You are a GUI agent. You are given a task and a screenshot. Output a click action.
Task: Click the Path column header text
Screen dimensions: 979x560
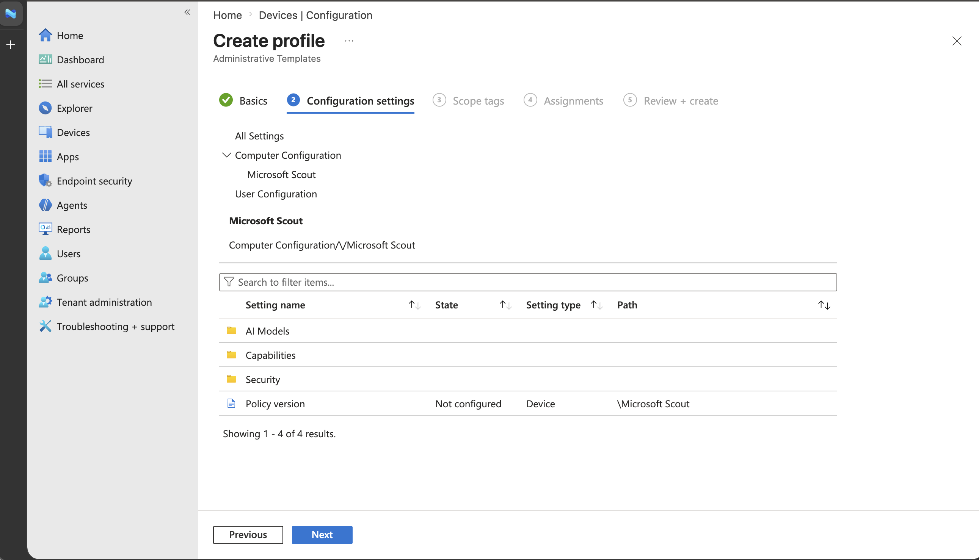[x=627, y=305]
